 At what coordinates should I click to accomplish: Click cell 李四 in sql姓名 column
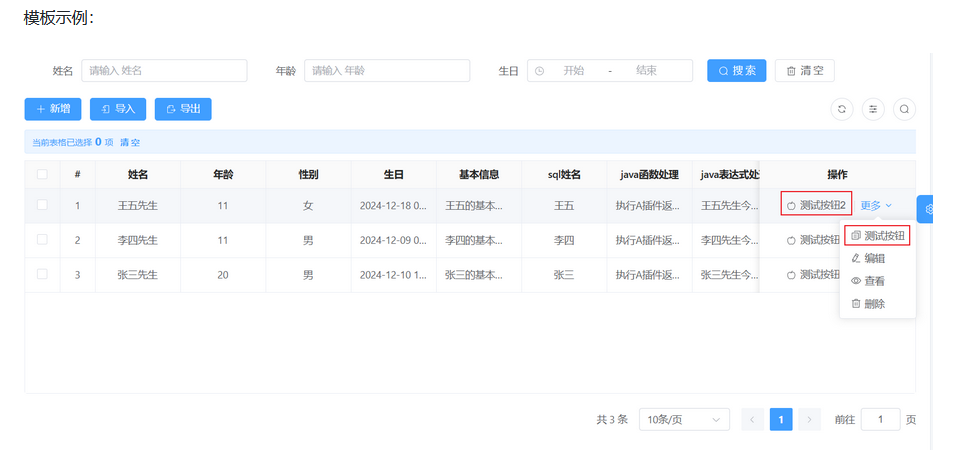564,240
